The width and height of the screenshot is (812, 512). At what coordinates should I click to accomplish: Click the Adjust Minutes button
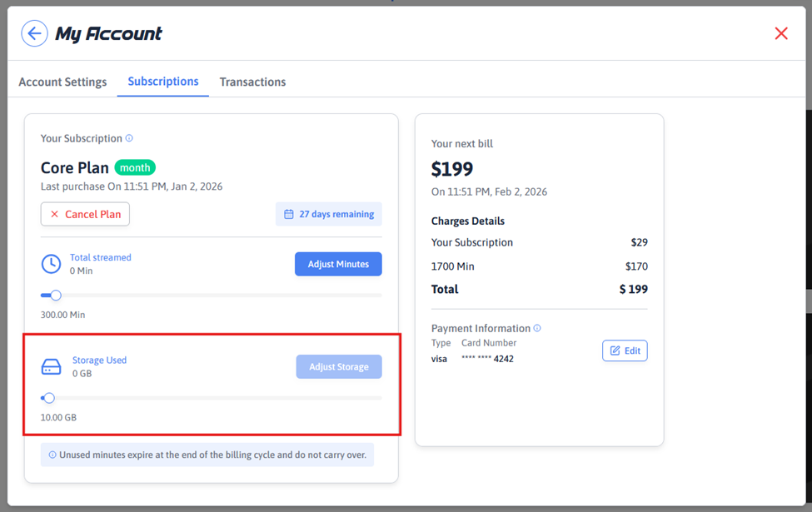pos(338,264)
